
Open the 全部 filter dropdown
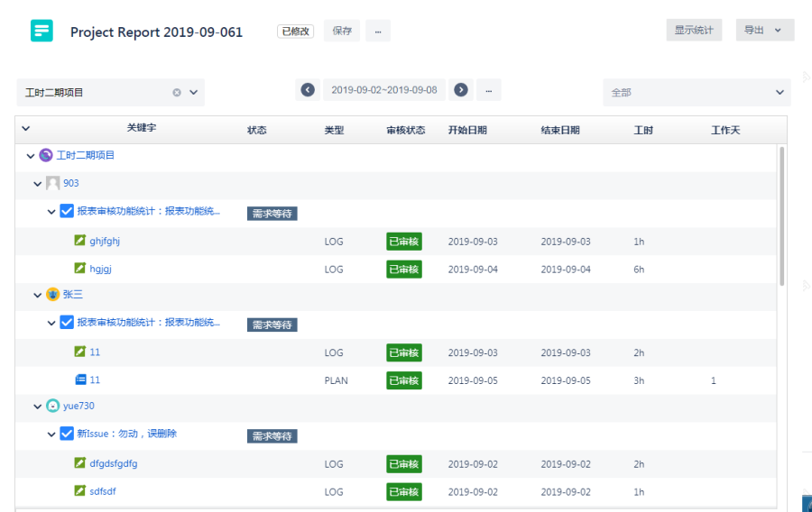[x=697, y=92]
